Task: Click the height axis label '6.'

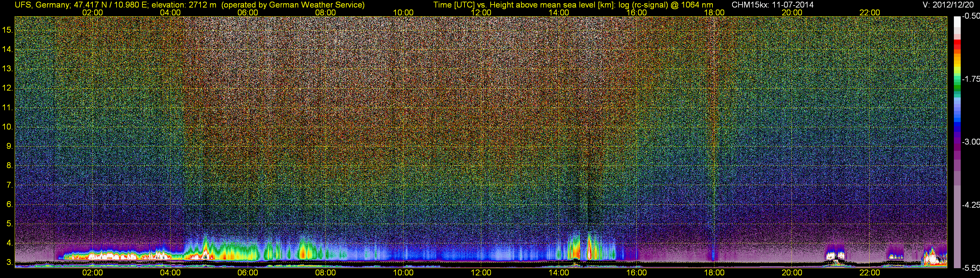Action: pos(10,204)
